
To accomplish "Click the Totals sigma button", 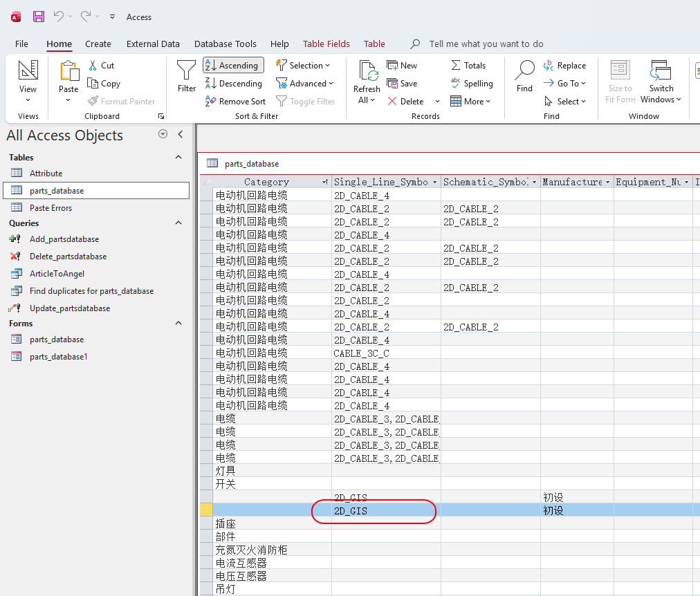I will 468,66.
